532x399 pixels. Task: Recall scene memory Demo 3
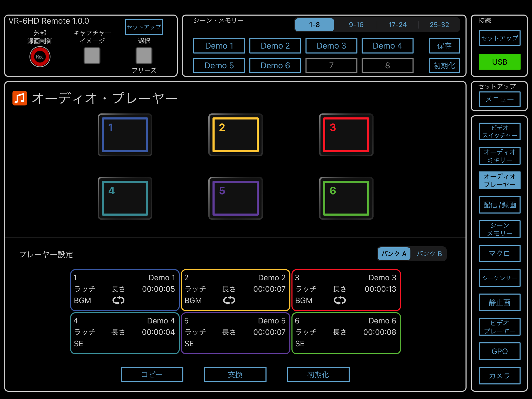tap(331, 46)
